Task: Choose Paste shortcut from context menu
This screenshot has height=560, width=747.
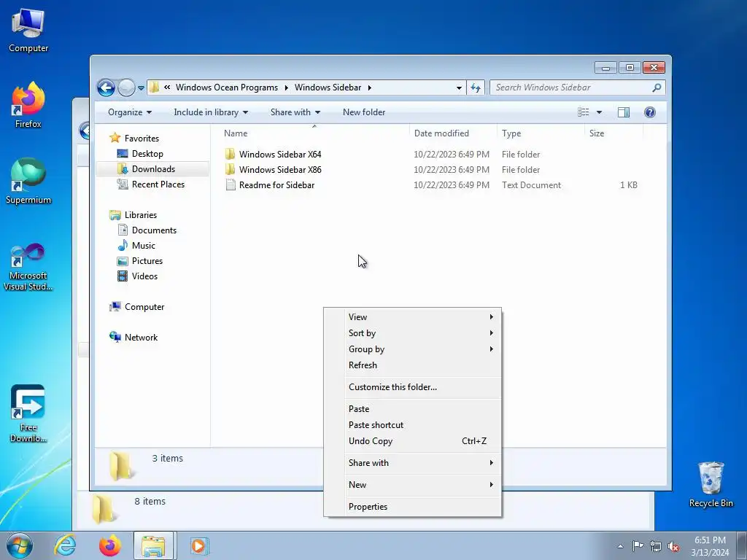Action: click(413, 425)
